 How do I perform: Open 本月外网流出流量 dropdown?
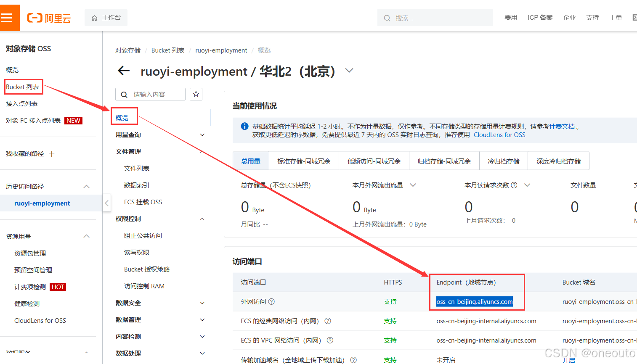pos(413,185)
